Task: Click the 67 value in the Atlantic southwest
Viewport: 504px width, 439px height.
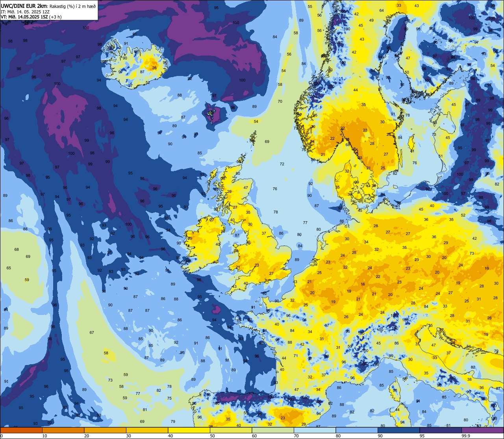Action: [x=92, y=333]
